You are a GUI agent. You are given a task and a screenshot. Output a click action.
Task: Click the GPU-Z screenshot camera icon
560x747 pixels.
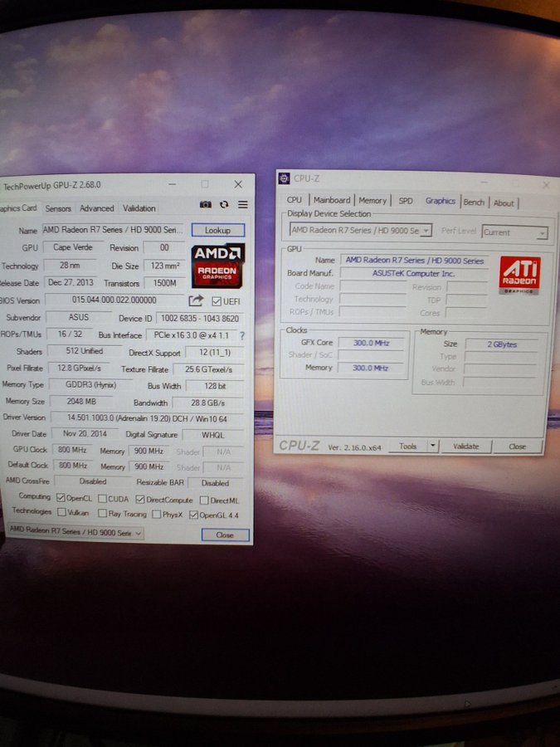click(x=206, y=205)
